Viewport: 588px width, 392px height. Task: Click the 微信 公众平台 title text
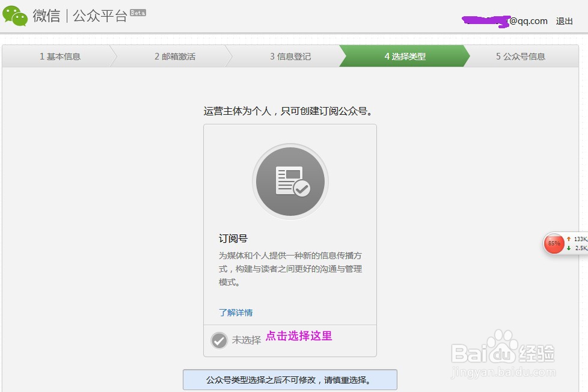coord(80,16)
